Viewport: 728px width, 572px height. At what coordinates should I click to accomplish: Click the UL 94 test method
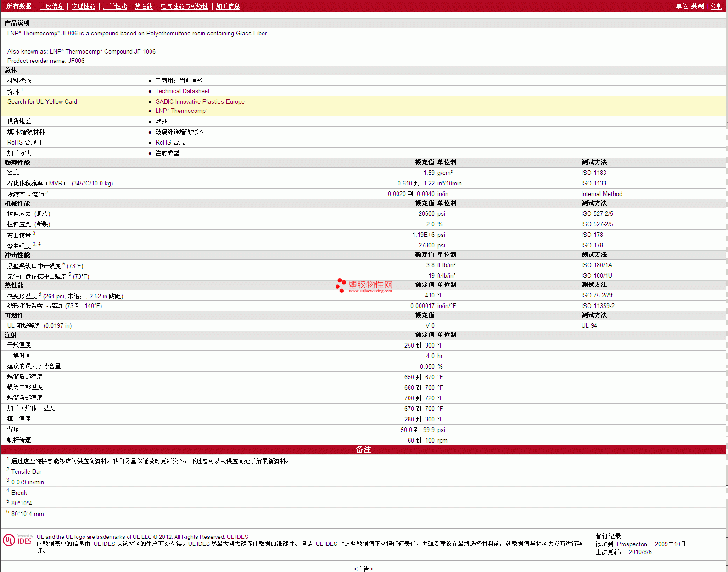pos(589,325)
